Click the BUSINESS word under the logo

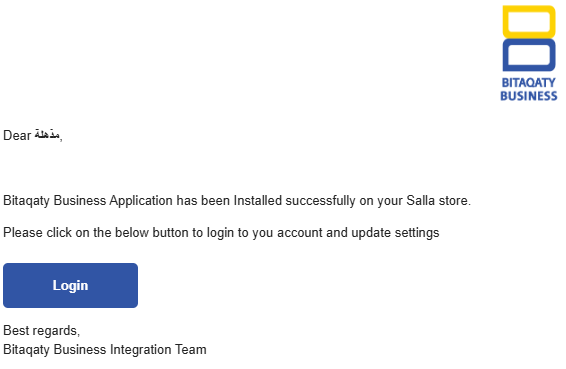pyautogui.click(x=528, y=96)
